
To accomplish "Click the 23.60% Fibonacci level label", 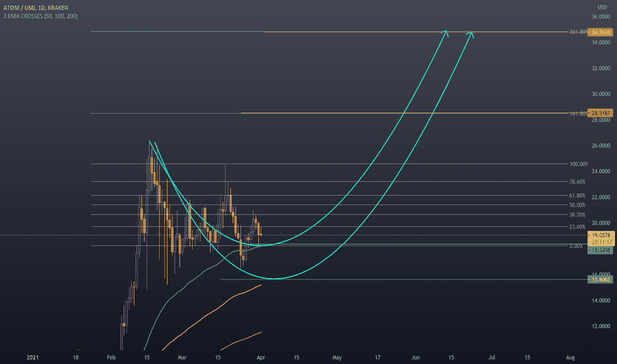I will (x=577, y=226).
